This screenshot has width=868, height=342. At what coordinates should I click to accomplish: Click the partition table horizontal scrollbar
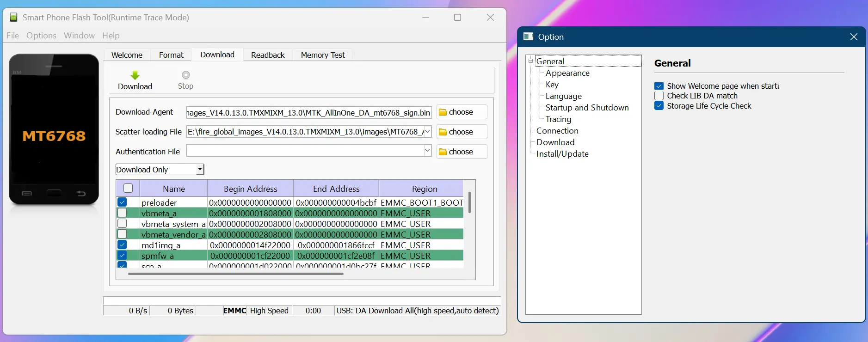tap(236, 274)
